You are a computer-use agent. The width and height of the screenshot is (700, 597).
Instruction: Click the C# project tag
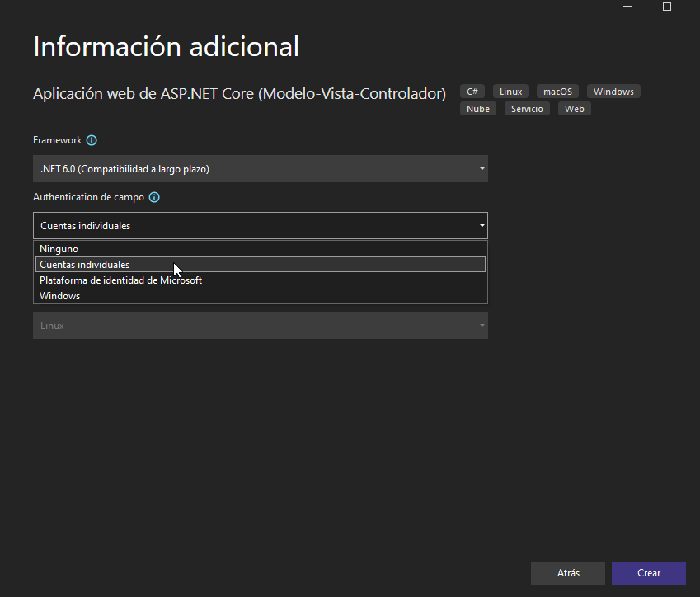point(472,91)
